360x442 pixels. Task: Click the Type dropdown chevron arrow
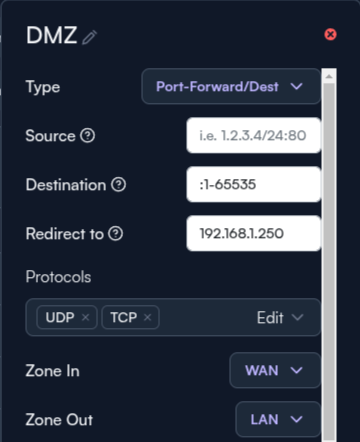[x=296, y=87]
